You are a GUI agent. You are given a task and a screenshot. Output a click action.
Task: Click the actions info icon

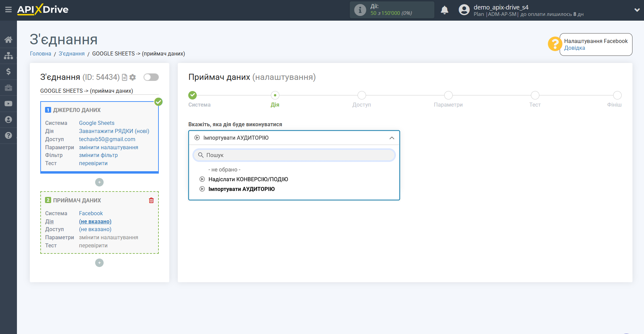point(360,10)
